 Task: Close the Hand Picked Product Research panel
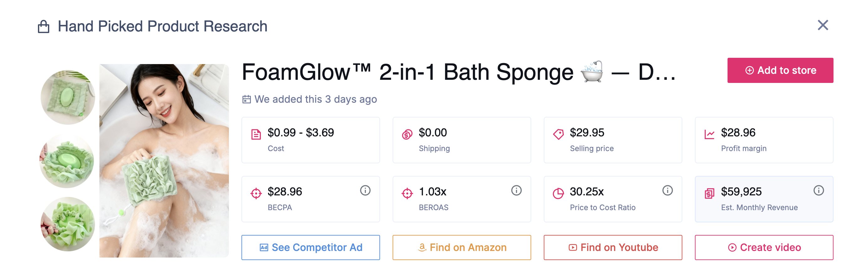point(823,25)
